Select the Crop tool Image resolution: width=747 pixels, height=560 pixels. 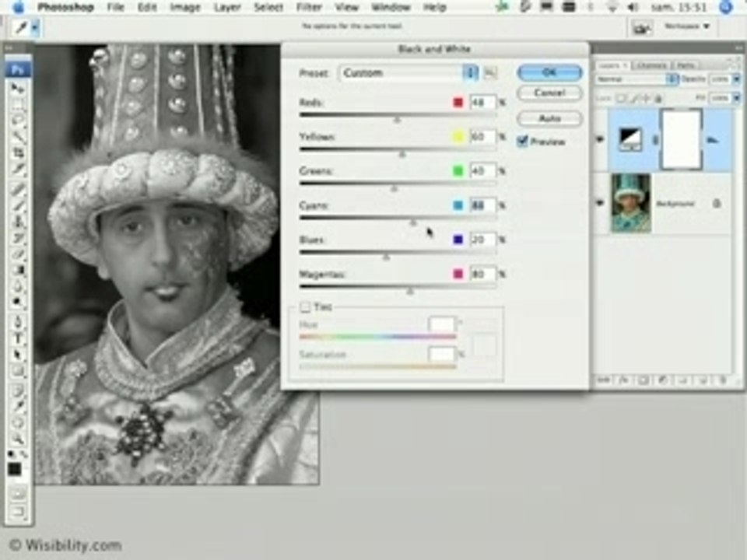18,152
